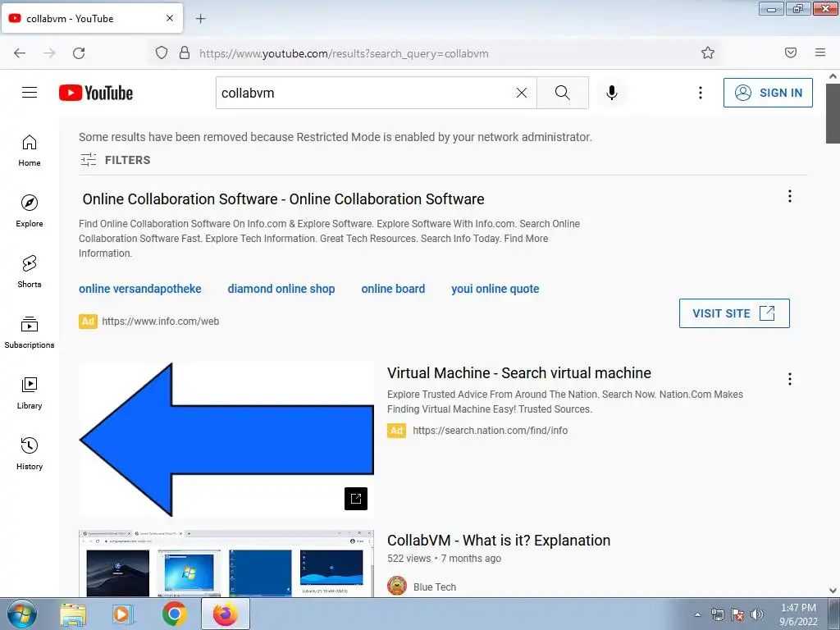Click the page vertical scrollbar thumb
Screen dimensions: 840x630
click(x=833, y=113)
